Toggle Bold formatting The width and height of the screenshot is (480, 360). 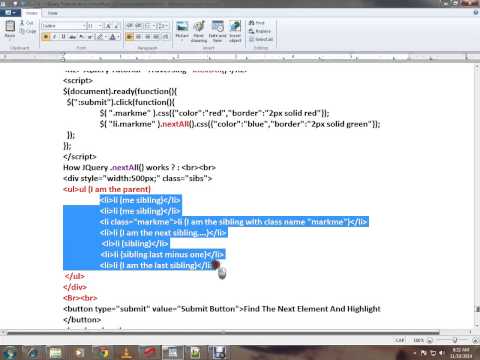46,37
